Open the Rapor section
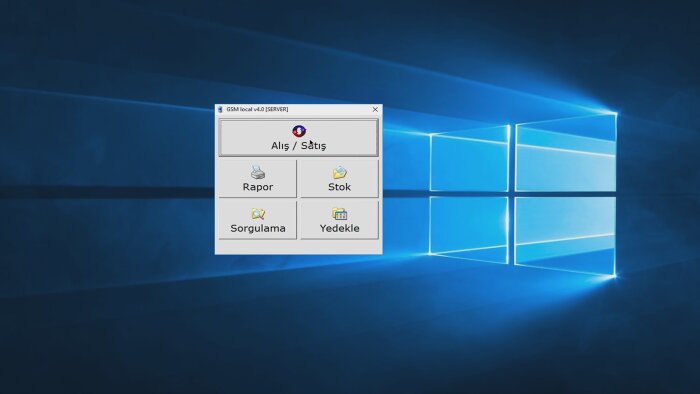Image resolution: width=700 pixels, height=394 pixels. click(x=258, y=178)
